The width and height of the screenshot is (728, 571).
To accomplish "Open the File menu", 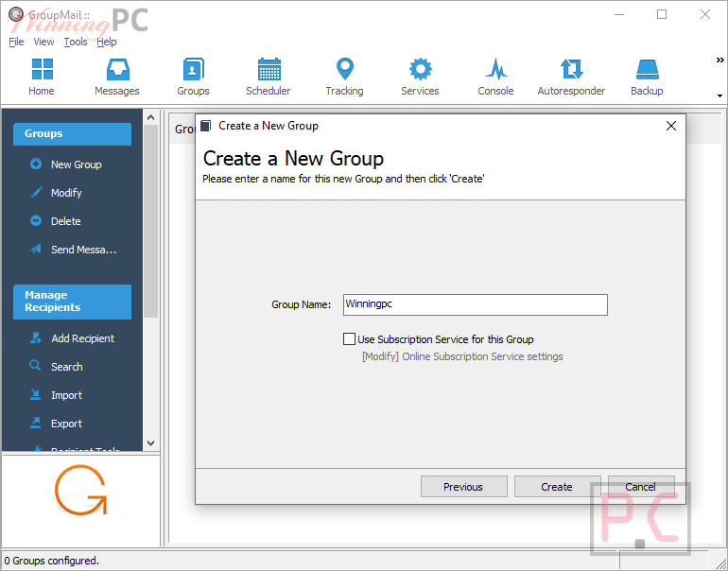I will tap(16, 42).
